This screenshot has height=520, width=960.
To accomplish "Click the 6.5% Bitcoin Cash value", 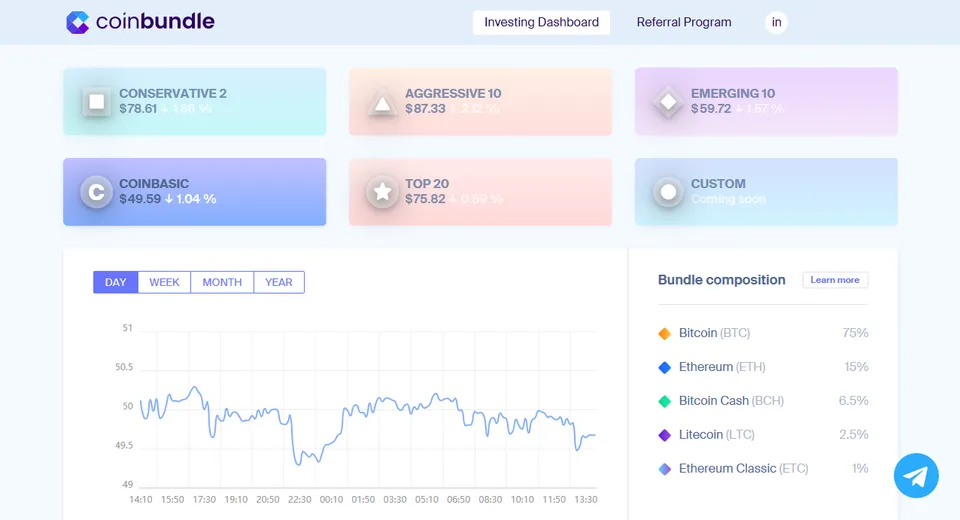I will pyautogui.click(x=853, y=401).
